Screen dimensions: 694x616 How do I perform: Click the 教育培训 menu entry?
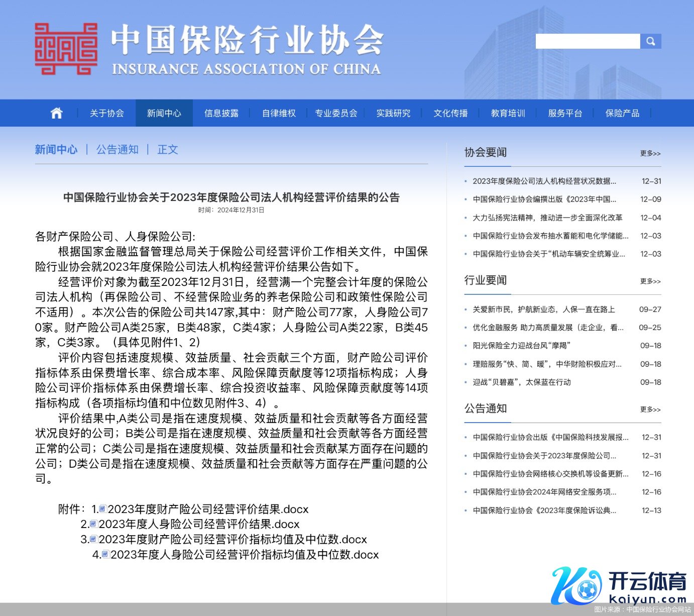(x=508, y=113)
